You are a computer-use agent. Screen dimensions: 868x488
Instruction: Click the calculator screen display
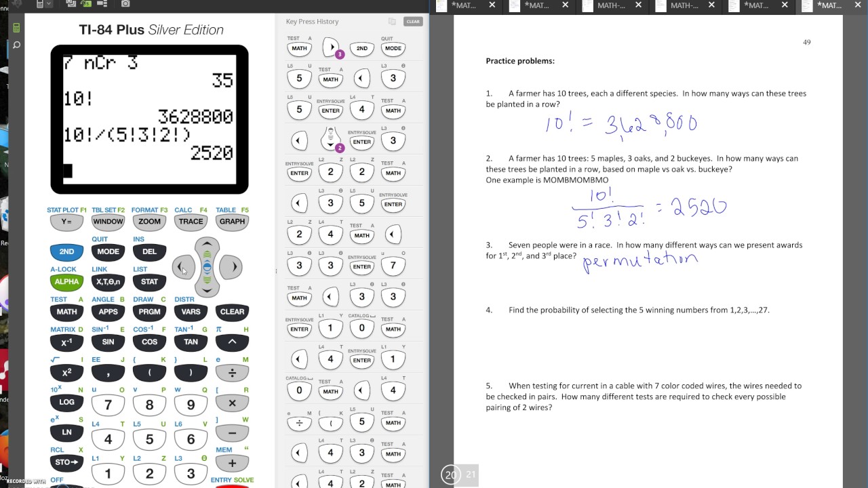point(149,119)
